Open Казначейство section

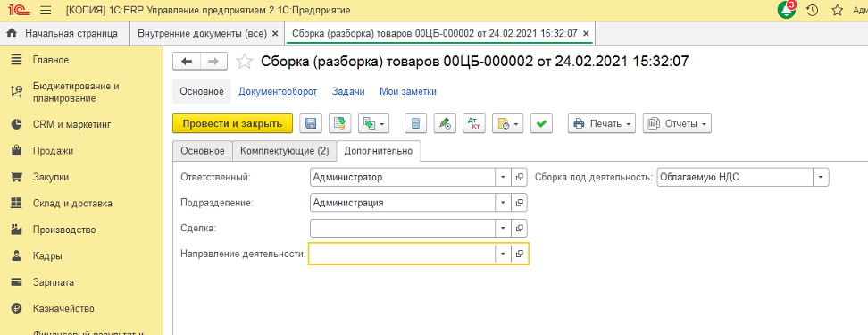pyautogui.click(x=63, y=308)
